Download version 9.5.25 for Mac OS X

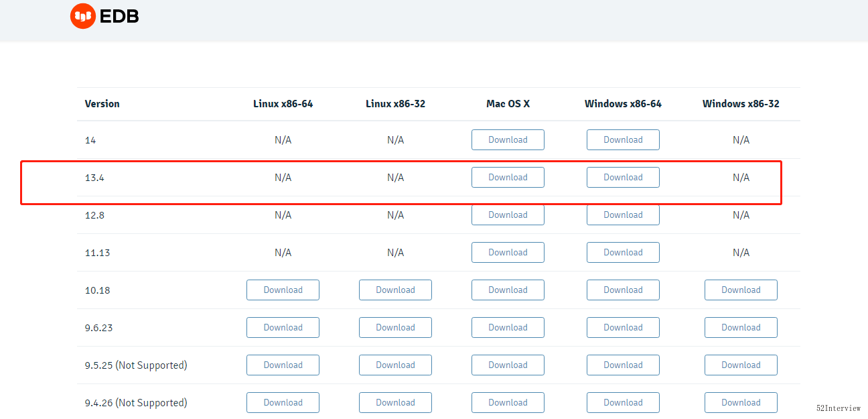508,365
